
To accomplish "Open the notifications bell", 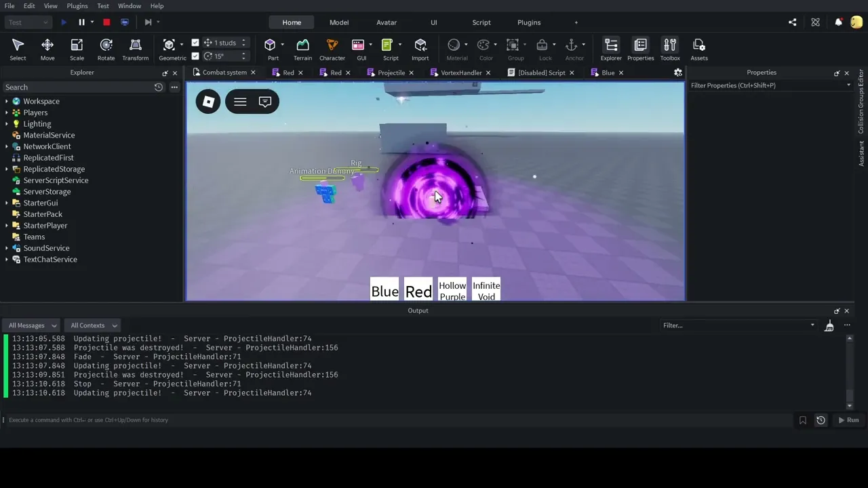I will pos(838,22).
